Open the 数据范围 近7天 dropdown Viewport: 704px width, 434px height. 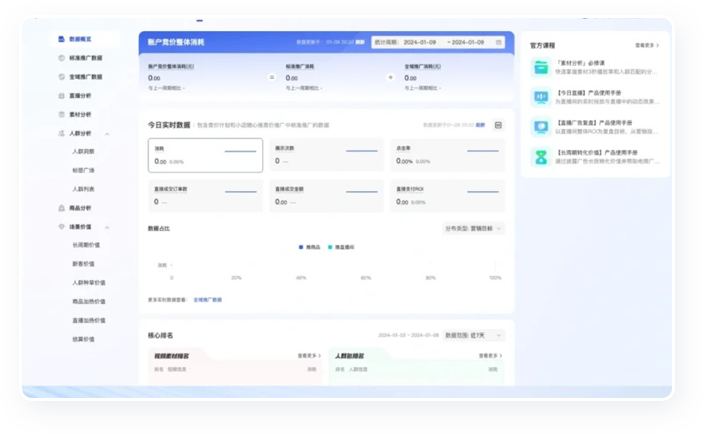tap(474, 335)
